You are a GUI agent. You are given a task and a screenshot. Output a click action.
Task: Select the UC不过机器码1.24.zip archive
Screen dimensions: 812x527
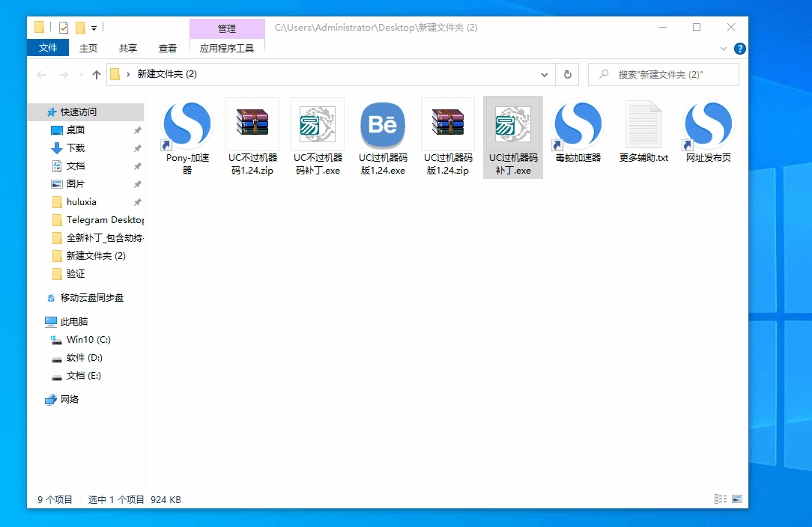click(x=252, y=124)
